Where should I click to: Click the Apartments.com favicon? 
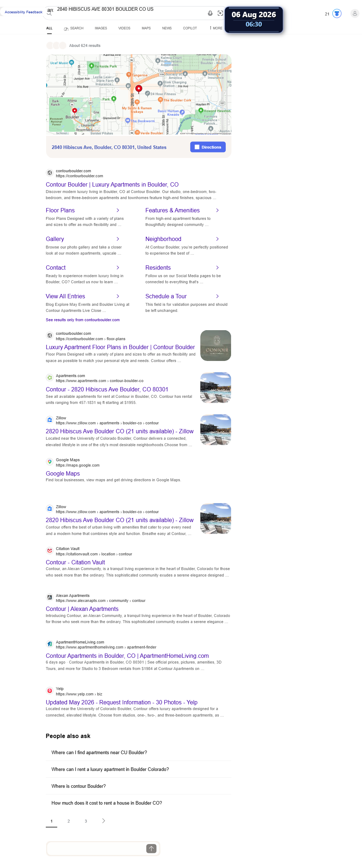click(50, 378)
